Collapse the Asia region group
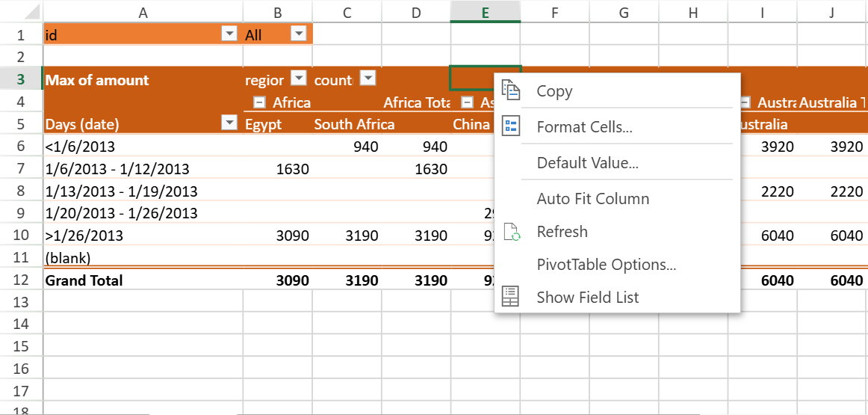Screen dimensions: 868x415 (x=467, y=102)
